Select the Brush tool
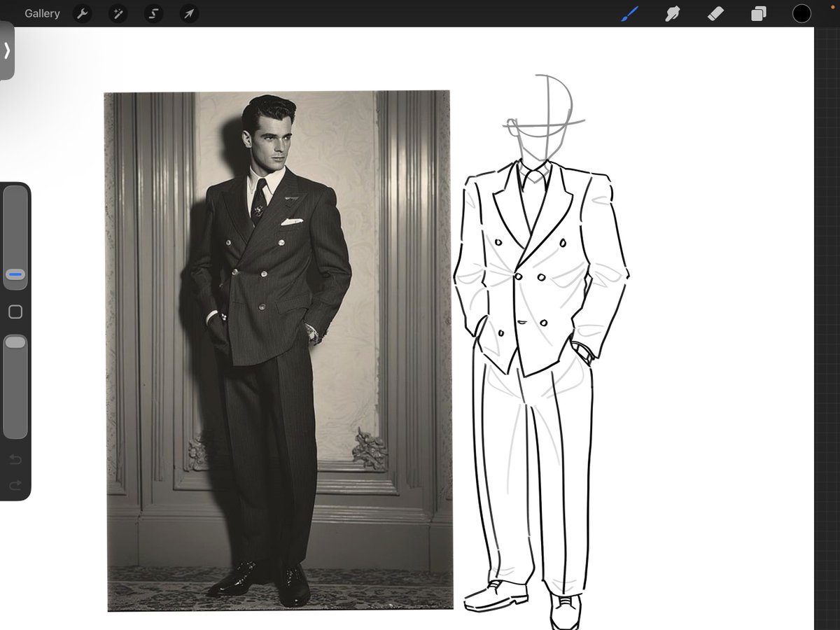 631,13
